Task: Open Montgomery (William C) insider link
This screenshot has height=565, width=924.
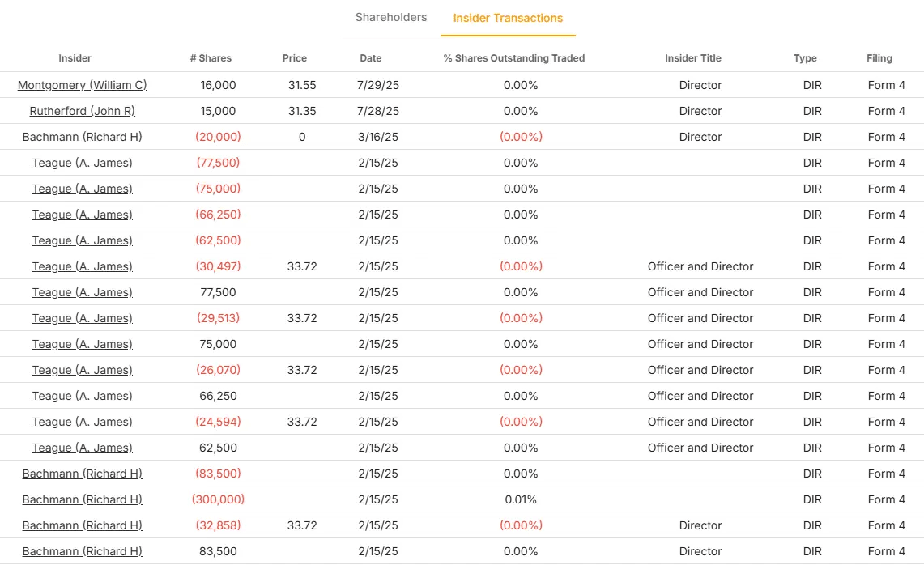Action: pos(83,85)
